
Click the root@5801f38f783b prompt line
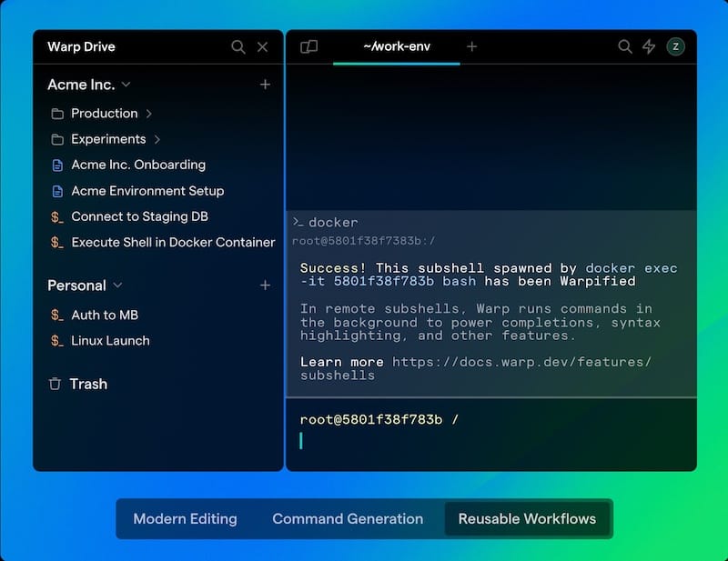pos(379,419)
